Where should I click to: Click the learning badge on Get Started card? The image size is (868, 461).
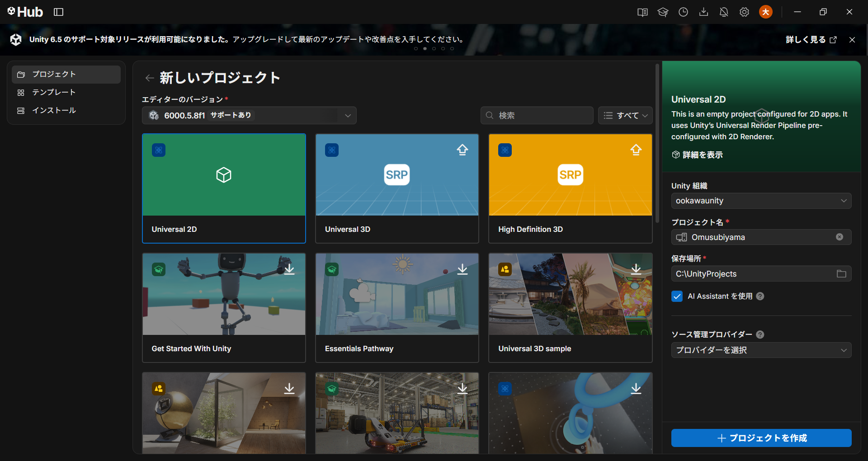pos(159,269)
